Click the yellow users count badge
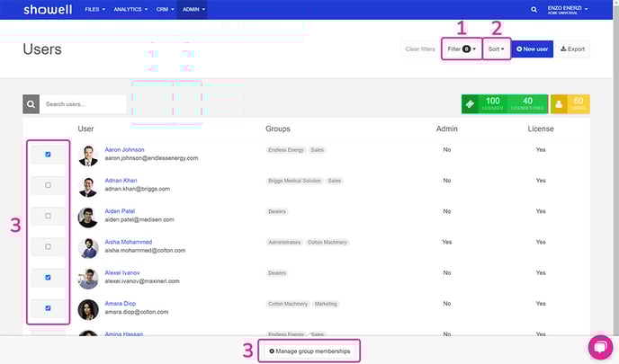Screen dimensions: 619x364 tap(570, 104)
